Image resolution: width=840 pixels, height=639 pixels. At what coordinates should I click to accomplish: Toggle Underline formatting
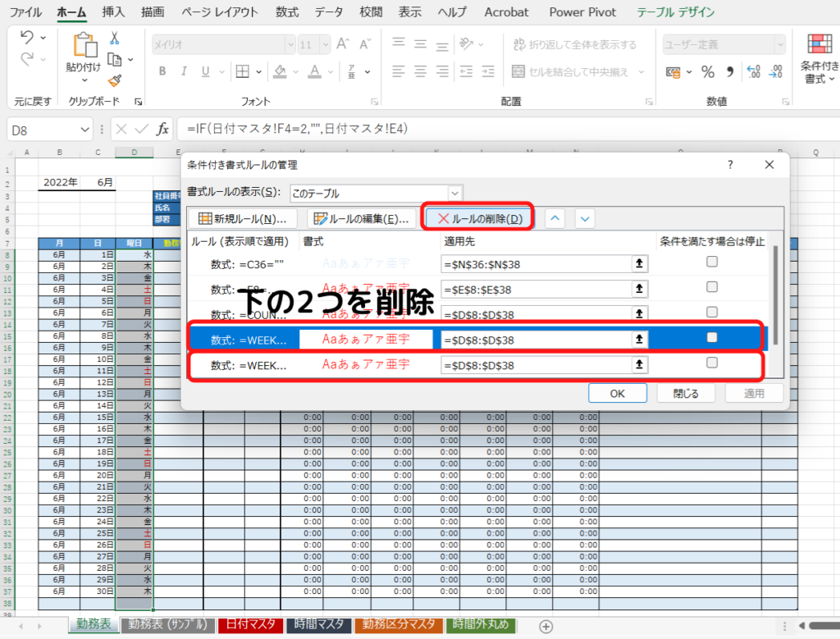click(x=205, y=71)
